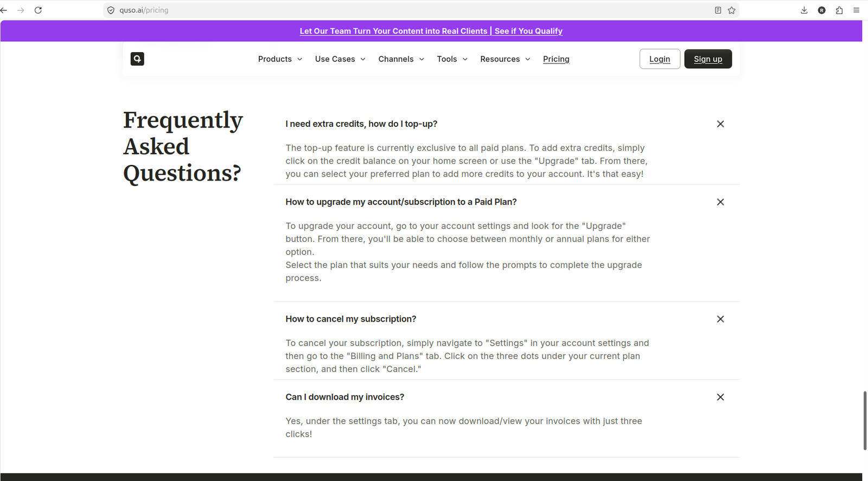
Task: Collapse the extra credits top-up question
Action: point(720,124)
